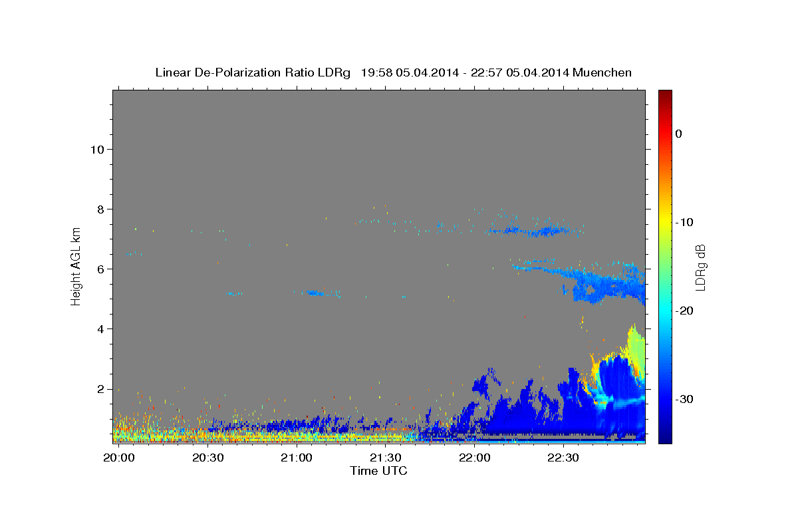The height and width of the screenshot is (532, 798).
Task: Click the colorbar value -20
Action: click(684, 311)
